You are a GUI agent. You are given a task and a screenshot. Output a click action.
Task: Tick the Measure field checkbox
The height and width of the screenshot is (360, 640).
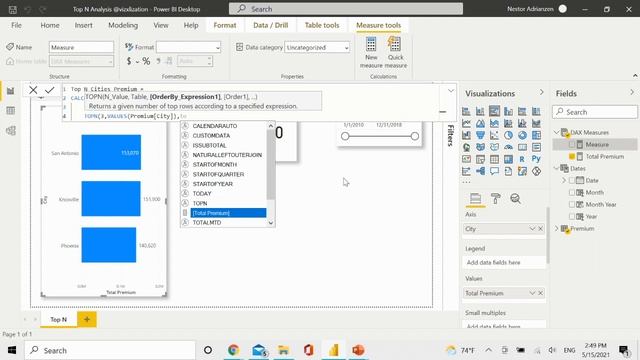point(572,144)
